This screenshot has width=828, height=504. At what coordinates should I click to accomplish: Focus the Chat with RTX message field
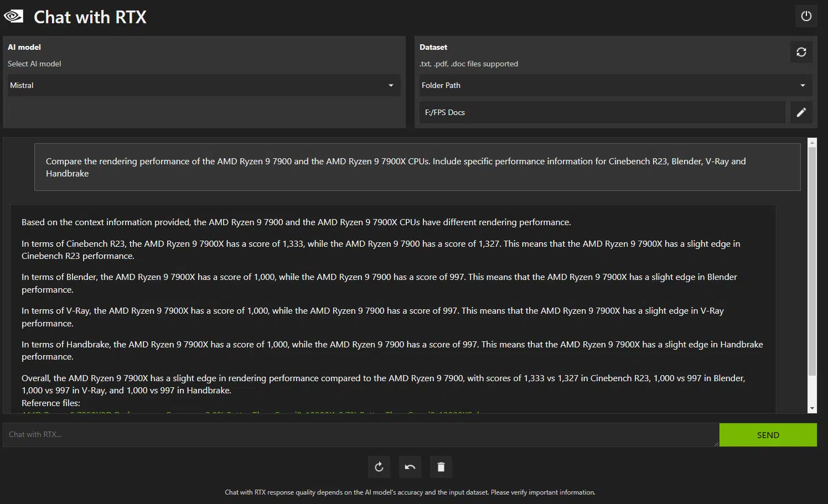click(x=361, y=435)
